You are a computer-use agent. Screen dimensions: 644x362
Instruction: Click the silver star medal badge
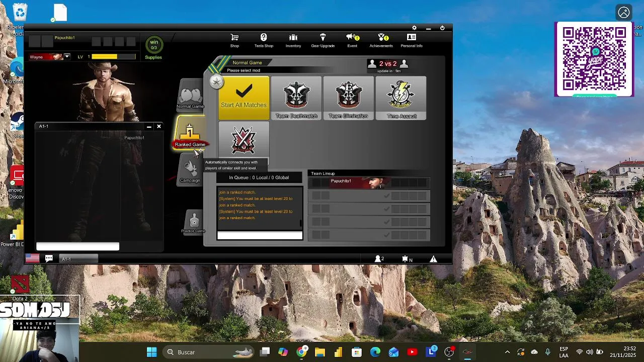coord(216,81)
